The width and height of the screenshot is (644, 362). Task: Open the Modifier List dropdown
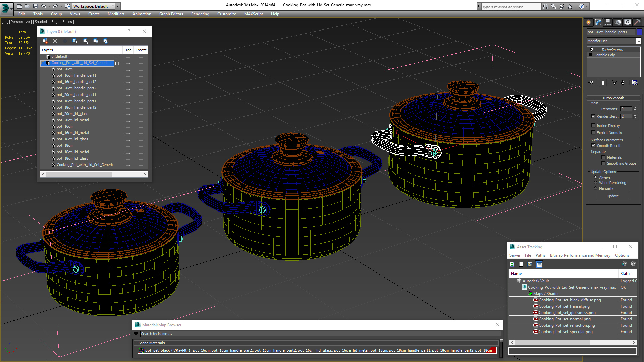tap(638, 41)
